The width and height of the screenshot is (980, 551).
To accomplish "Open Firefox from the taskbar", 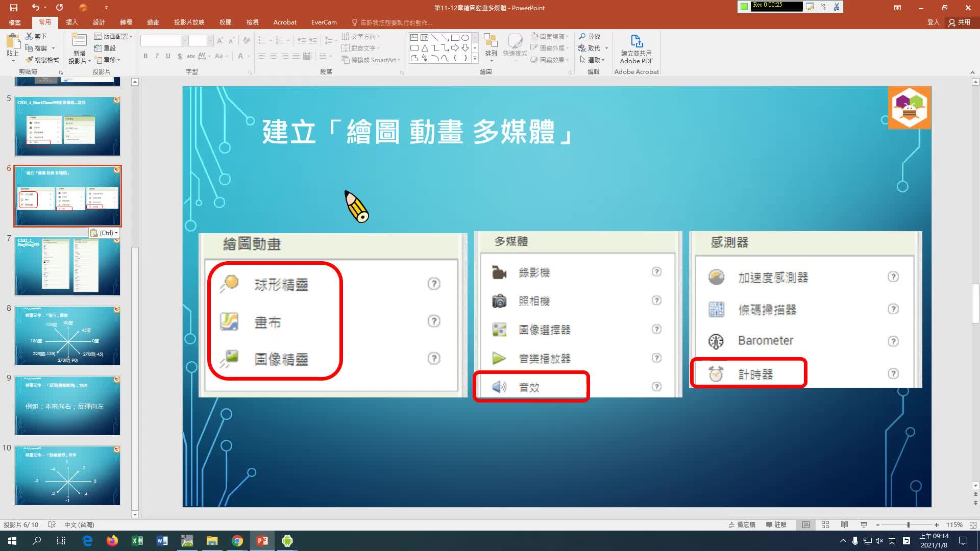I will tap(112, 541).
